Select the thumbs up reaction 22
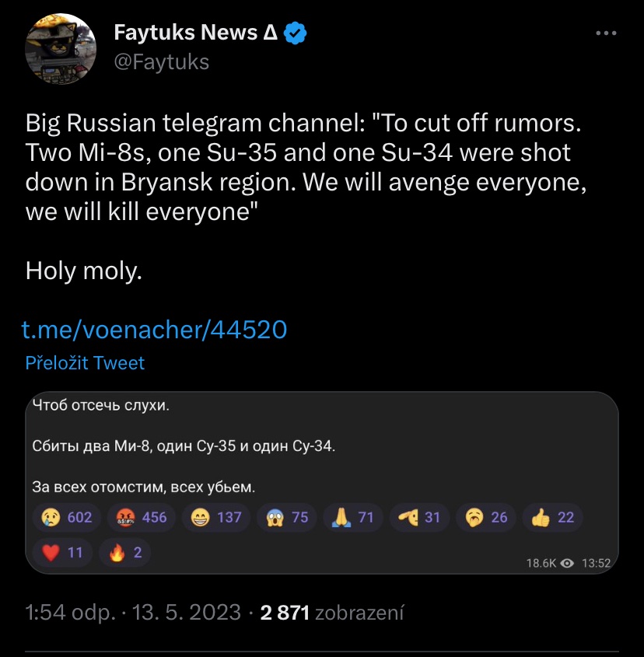The image size is (644, 657). 554,517
